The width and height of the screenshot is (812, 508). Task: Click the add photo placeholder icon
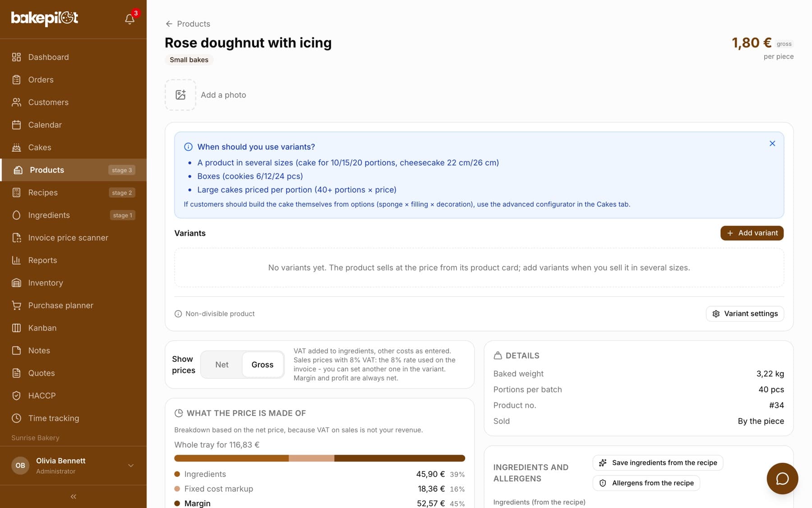[180, 95]
